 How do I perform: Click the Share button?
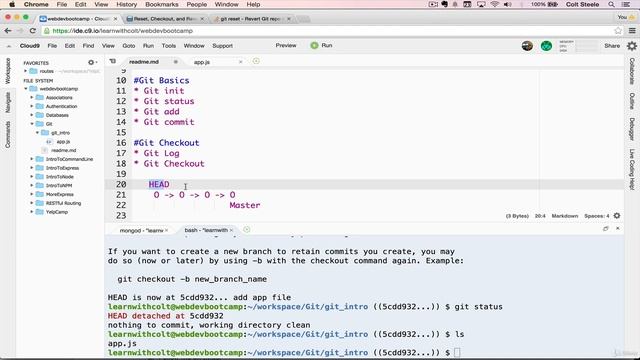(x=612, y=46)
